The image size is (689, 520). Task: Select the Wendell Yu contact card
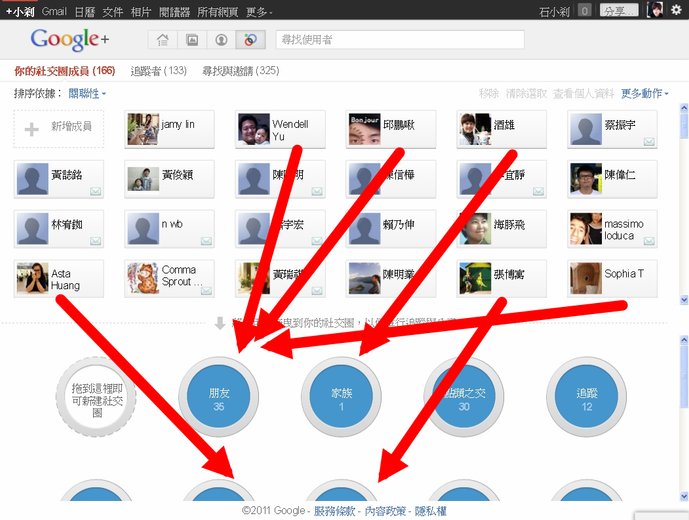click(280, 129)
